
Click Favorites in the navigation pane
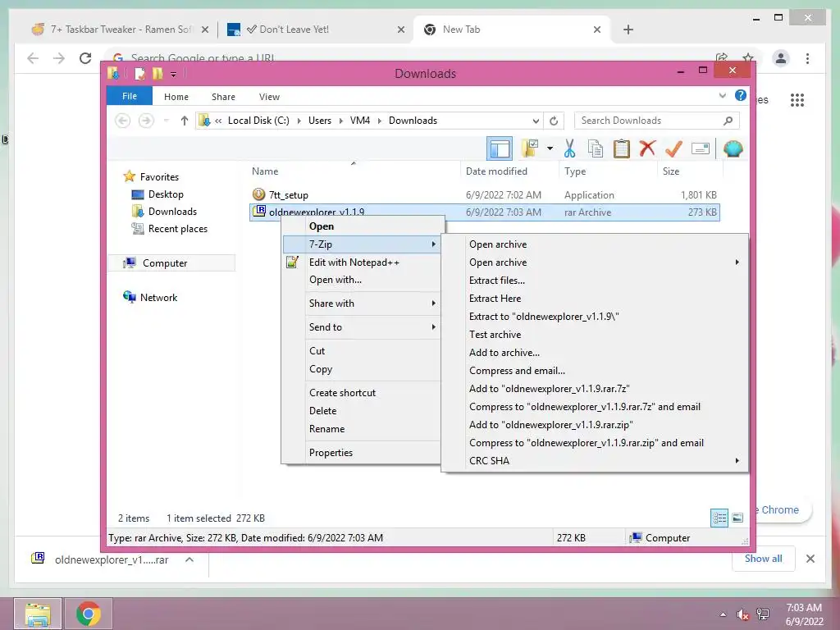(159, 177)
